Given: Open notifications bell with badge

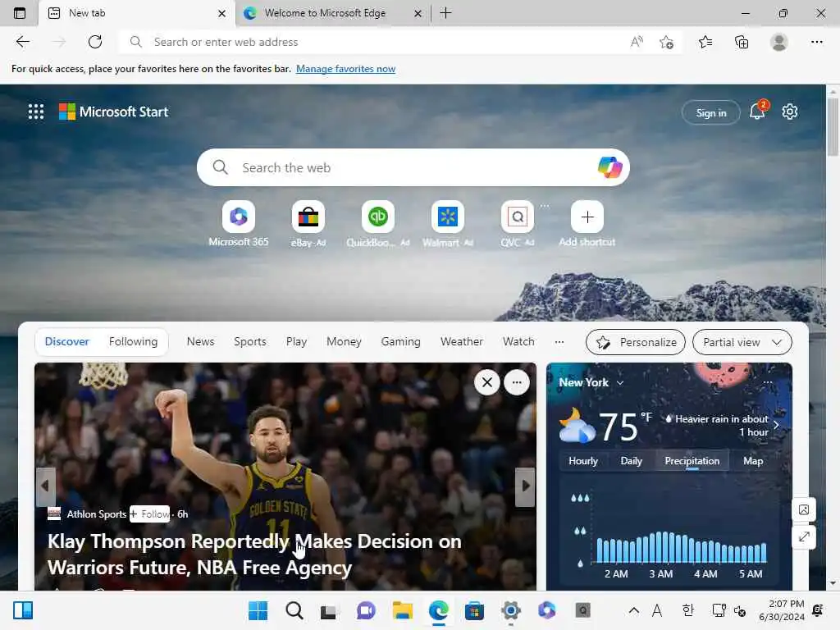Looking at the screenshot, I should [x=757, y=111].
